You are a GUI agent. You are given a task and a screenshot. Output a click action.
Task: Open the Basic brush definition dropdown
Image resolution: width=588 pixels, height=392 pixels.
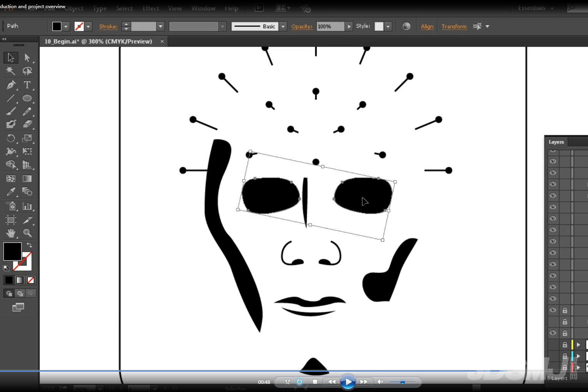283,26
